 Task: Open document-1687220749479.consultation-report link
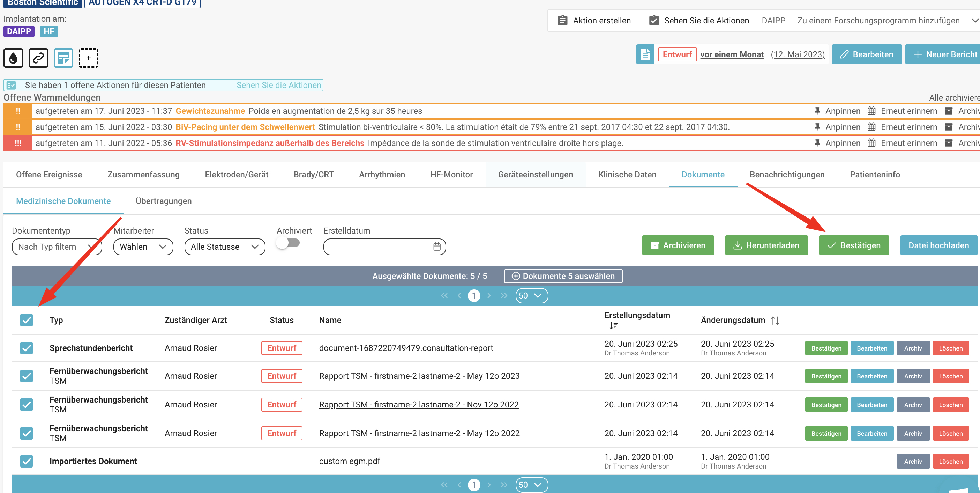(406, 348)
